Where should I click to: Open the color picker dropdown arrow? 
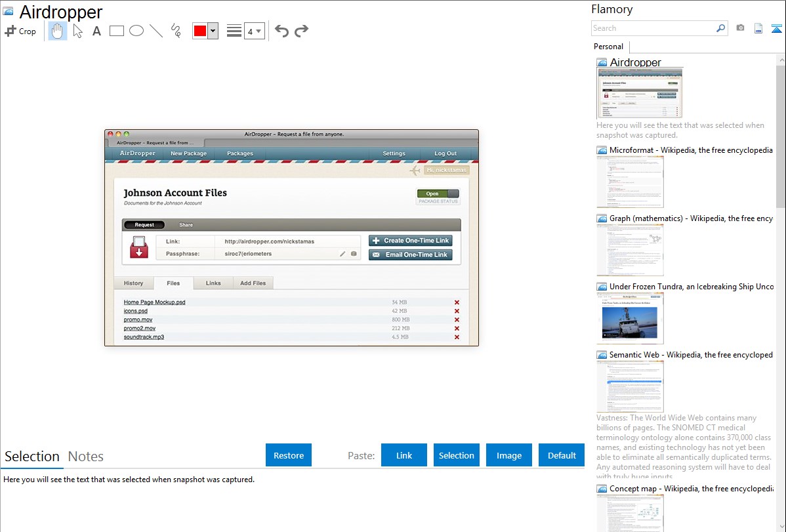[x=213, y=31]
